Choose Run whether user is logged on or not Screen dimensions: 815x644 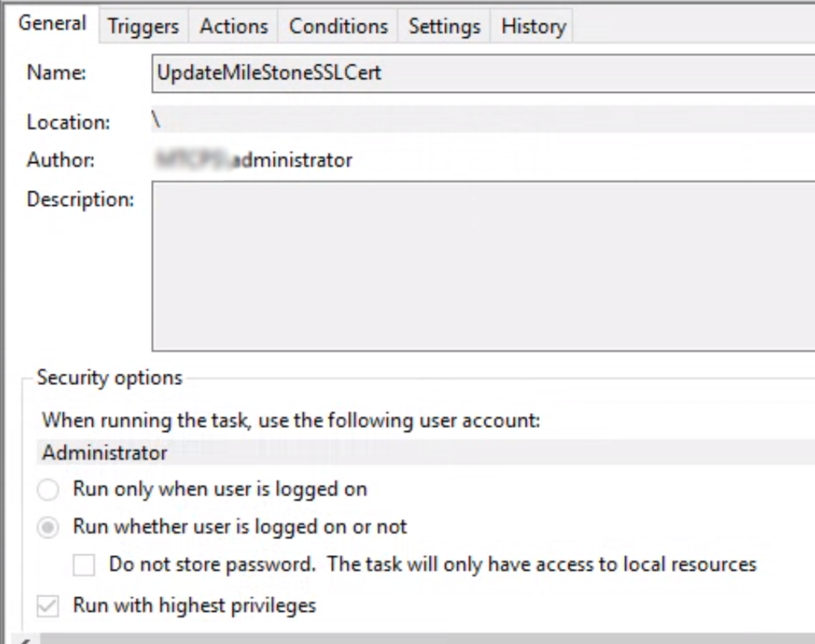(48, 527)
